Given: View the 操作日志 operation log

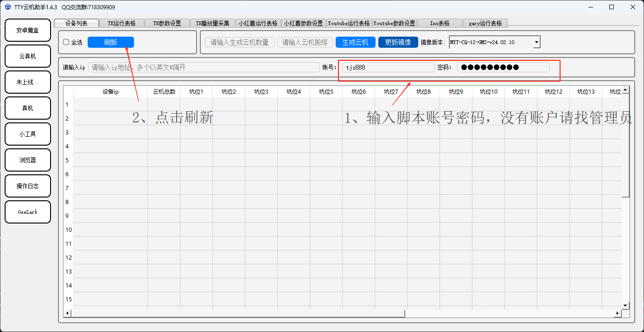Looking at the screenshot, I should 28,186.
